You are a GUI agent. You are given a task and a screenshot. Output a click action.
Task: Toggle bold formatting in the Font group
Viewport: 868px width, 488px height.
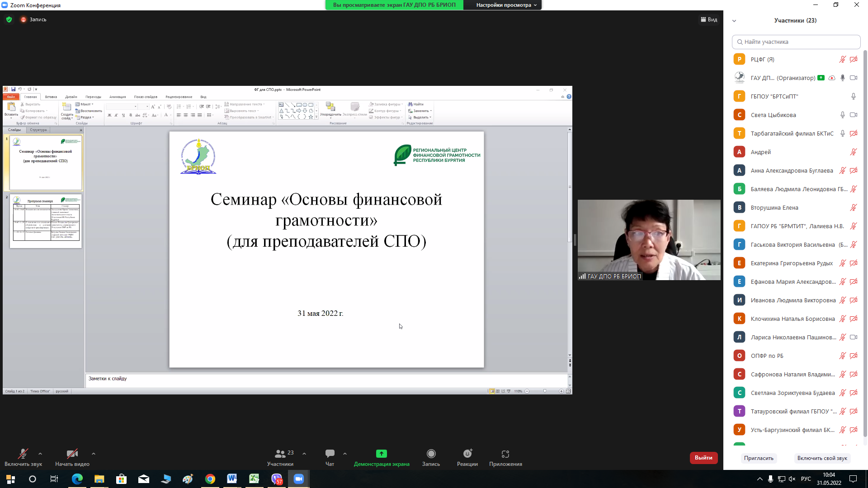pos(109,115)
